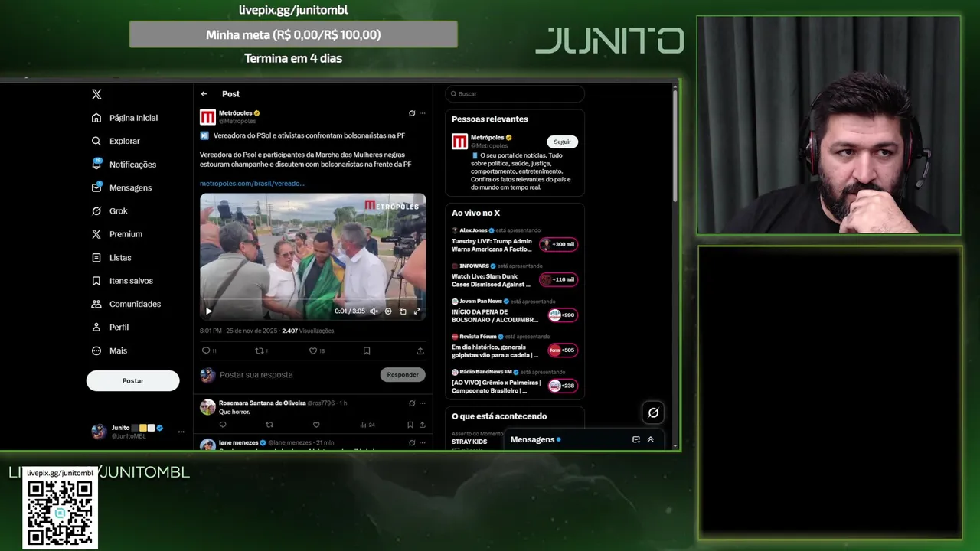
Task: Open Alex Jones Tuesday LIVE broadcast
Action: point(514,240)
